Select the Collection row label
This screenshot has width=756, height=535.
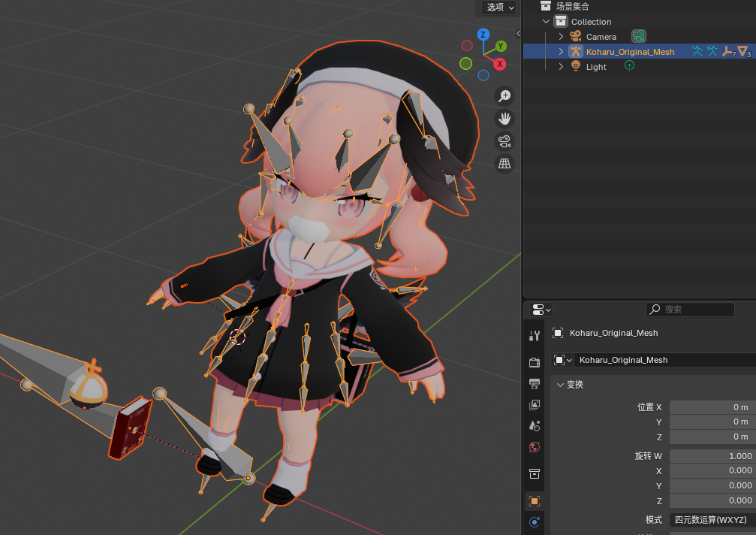(591, 22)
